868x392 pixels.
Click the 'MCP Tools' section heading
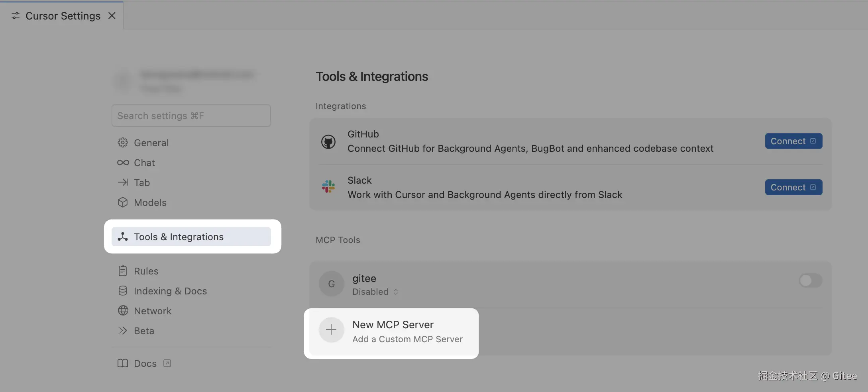(338, 240)
